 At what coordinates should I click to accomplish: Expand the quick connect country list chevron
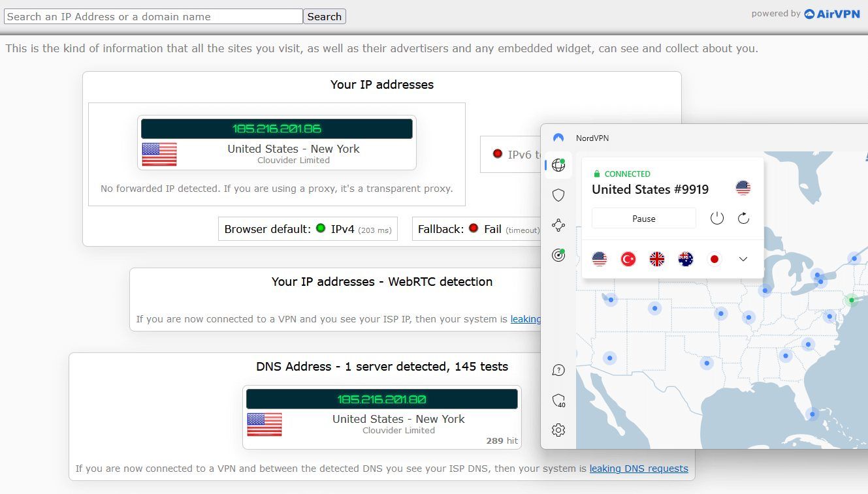tap(743, 259)
